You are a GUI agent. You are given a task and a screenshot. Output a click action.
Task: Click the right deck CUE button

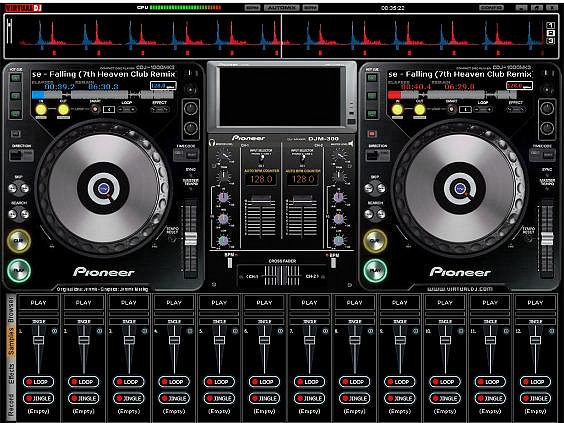pyautogui.click(x=375, y=241)
